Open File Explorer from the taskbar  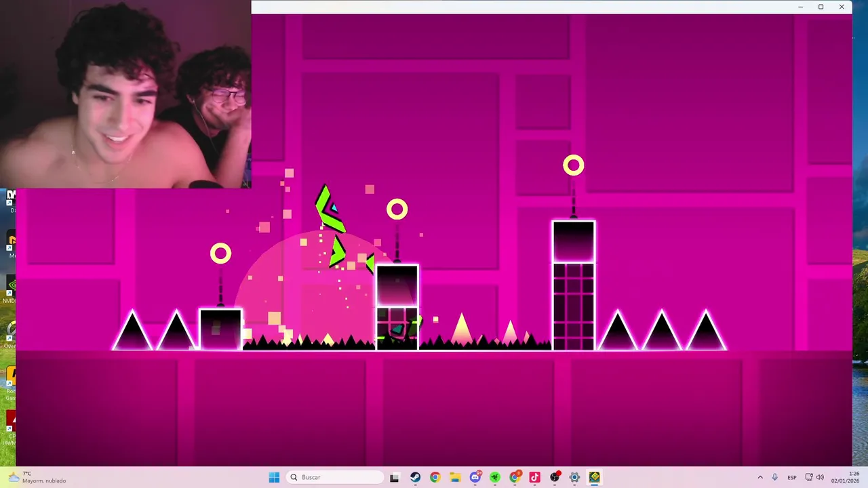455,477
